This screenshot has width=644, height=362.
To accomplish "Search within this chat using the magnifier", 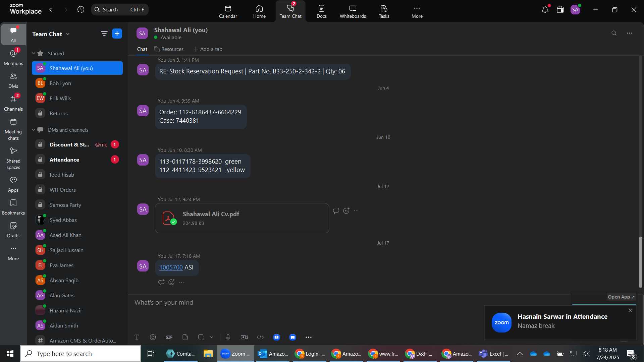I will pos(614,33).
